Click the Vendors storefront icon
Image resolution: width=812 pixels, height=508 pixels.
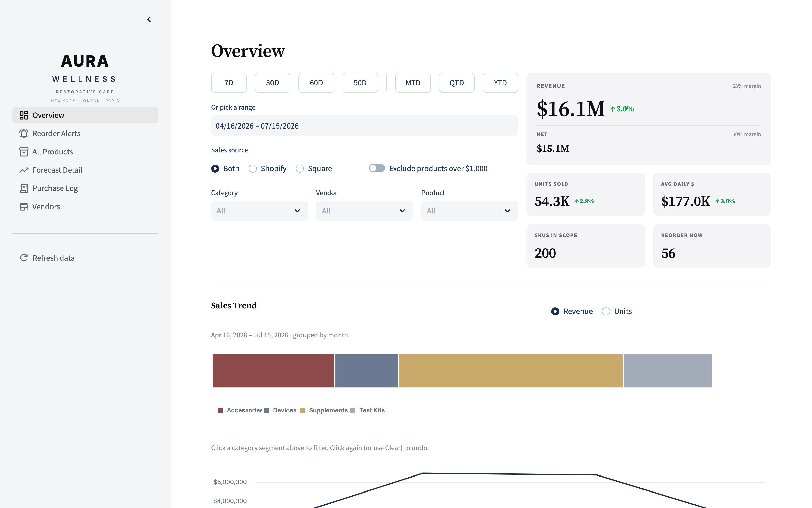24,207
